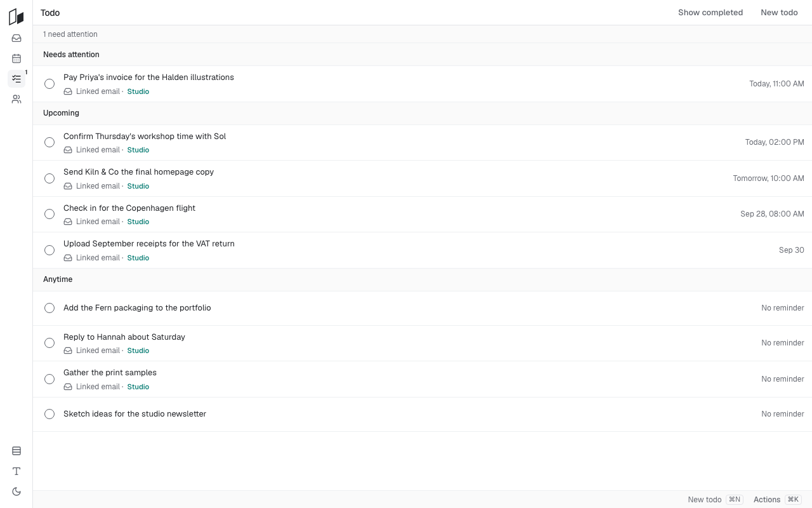
Task: Click linked email icon under Reply to Hannah
Action: click(x=68, y=351)
